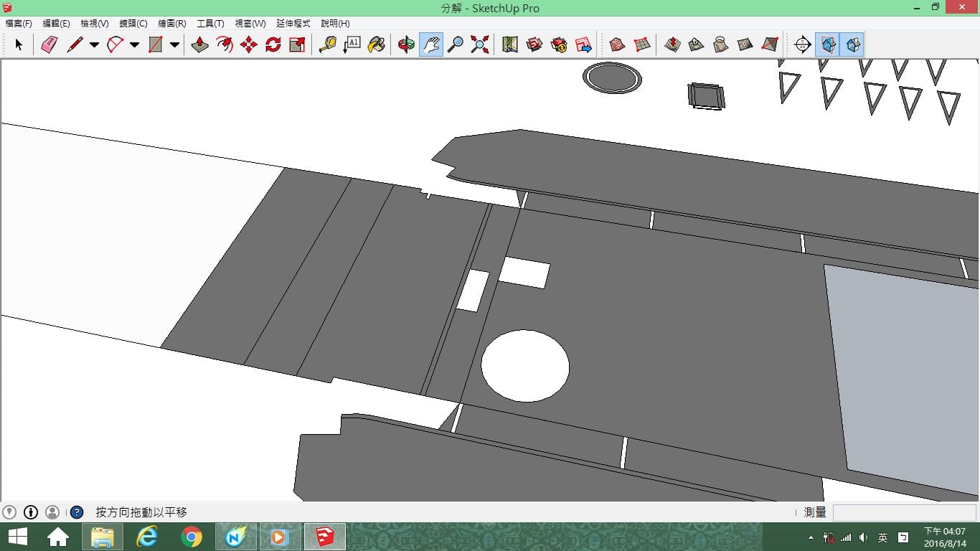The image size is (980, 551).
Task: Select the sandbox From Scratch grid tool
Action: point(642,44)
